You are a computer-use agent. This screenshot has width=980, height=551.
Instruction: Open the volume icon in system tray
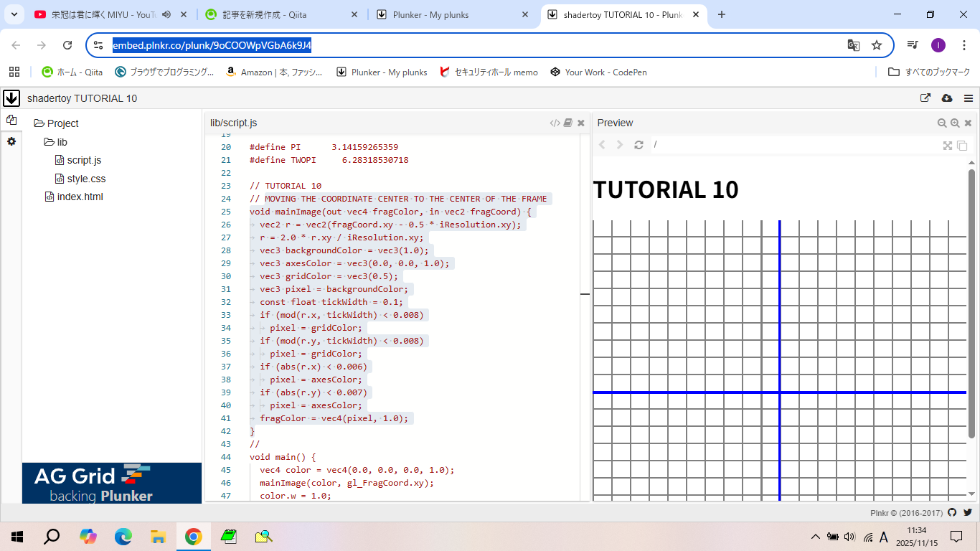pyautogui.click(x=850, y=537)
